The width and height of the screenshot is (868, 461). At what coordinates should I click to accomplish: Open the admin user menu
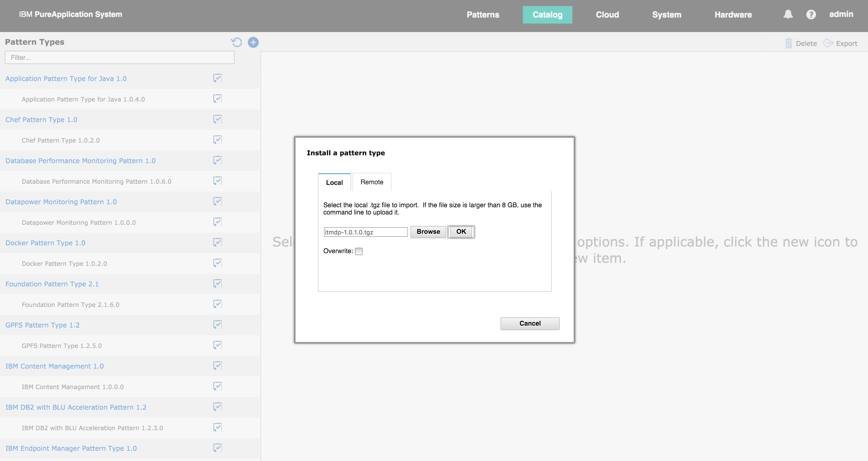(x=841, y=14)
